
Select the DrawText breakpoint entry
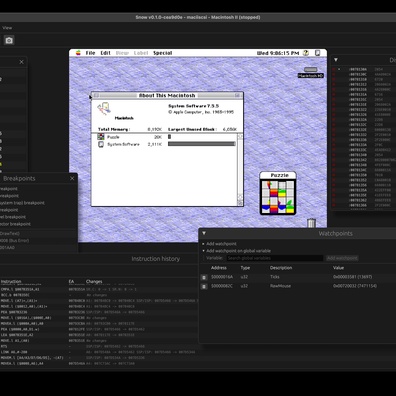coord(10,234)
